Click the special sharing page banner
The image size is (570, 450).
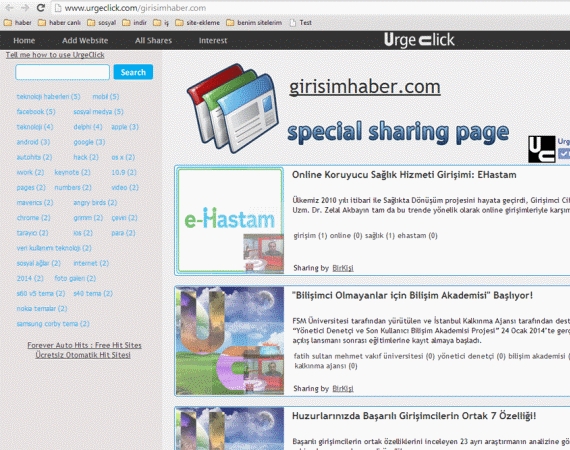coord(398,132)
